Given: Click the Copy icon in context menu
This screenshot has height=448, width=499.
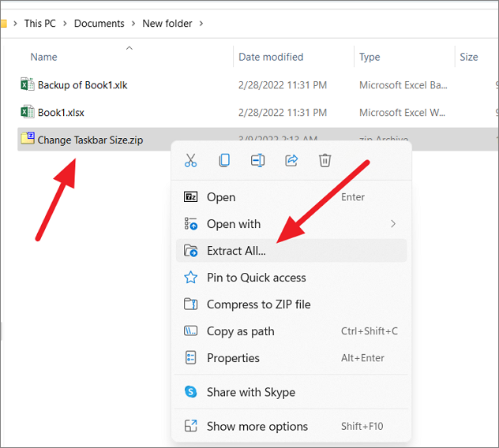Looking at the screenshot, I should coord(224,160).
